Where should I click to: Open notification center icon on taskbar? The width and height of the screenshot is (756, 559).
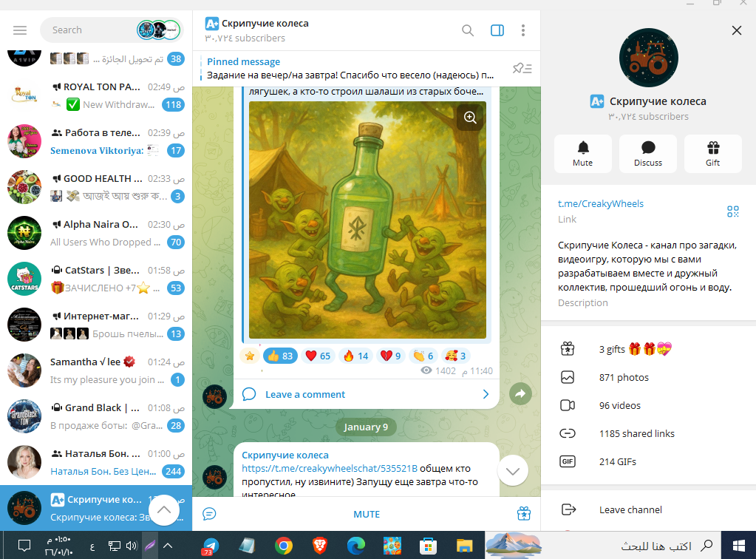pyautogui.click(x=24, y=546)
